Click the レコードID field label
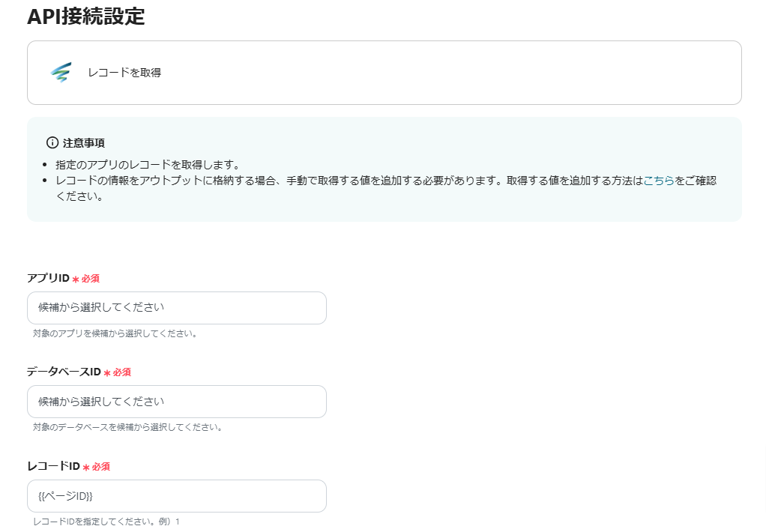 tap(54, 466)
